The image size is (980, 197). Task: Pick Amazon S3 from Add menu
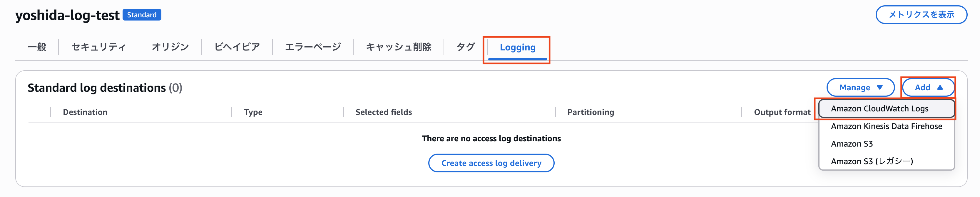852,144
